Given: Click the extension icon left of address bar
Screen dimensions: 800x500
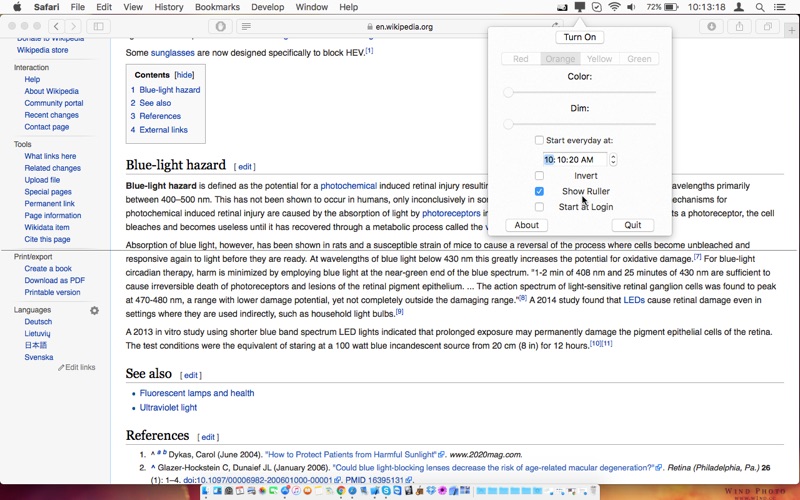Looking at the screenshot, I should [220, 26].
